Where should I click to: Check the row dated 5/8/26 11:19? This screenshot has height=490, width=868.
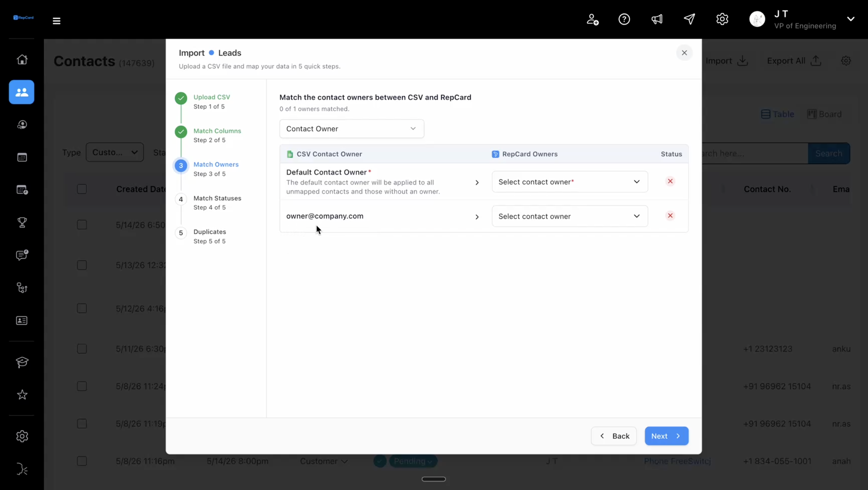tap(82, 424)
